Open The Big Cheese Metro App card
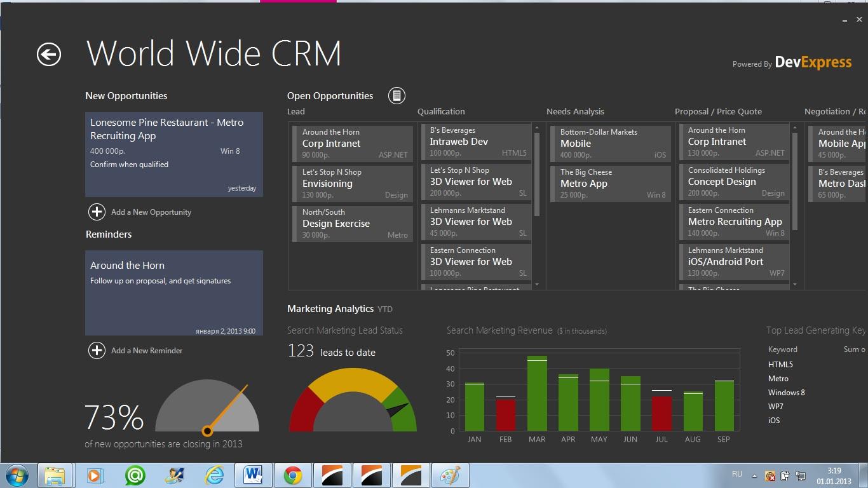 coord(612,183)
